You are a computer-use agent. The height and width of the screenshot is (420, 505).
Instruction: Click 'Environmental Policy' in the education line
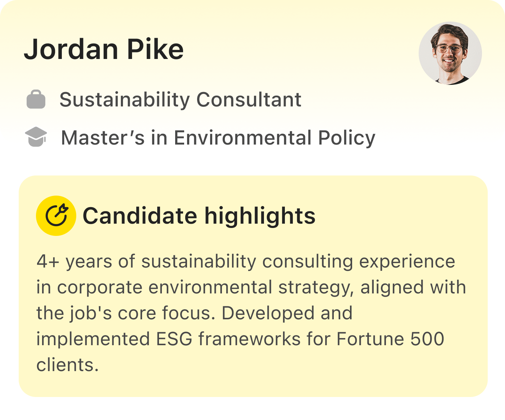274,138
